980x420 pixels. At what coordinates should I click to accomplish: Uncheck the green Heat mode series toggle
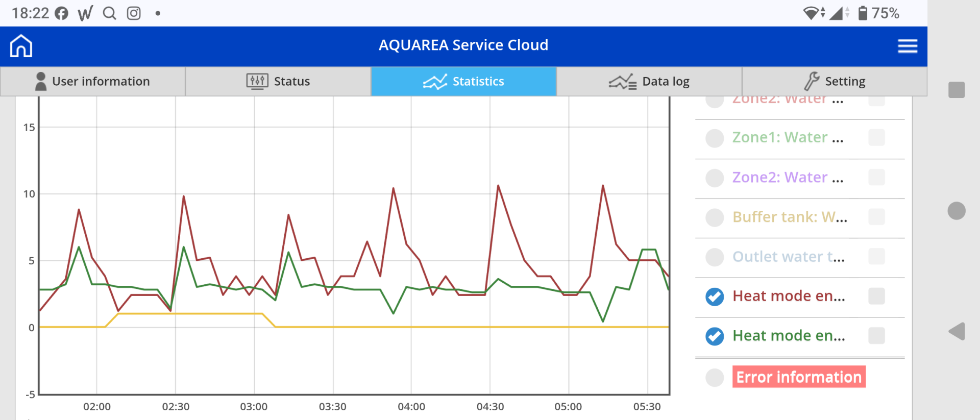coord(715,336)
